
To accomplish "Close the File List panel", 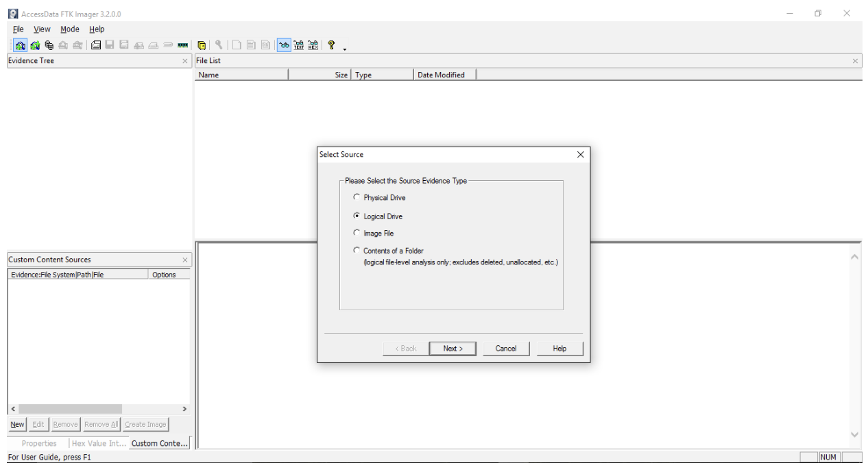I will click(x=855, y=61).
